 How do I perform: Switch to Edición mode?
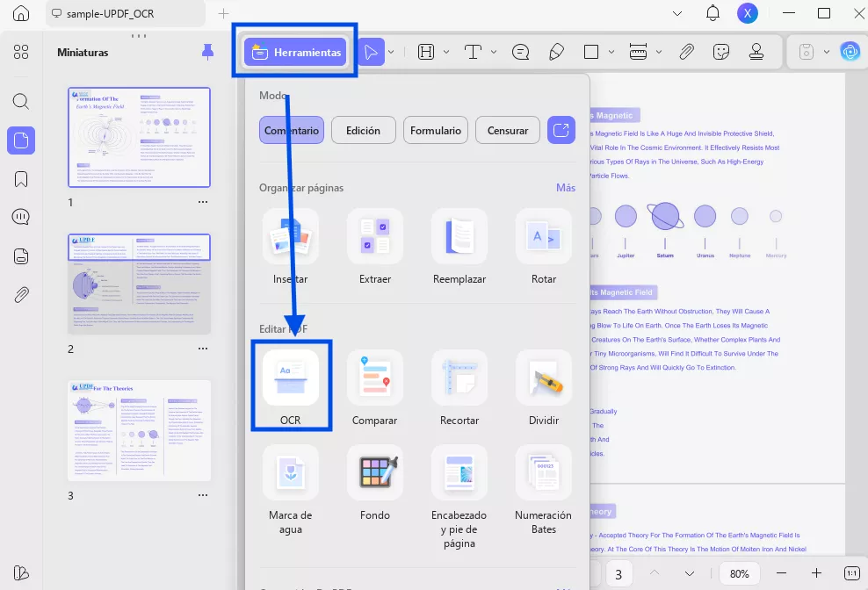[x=363, y=130]
